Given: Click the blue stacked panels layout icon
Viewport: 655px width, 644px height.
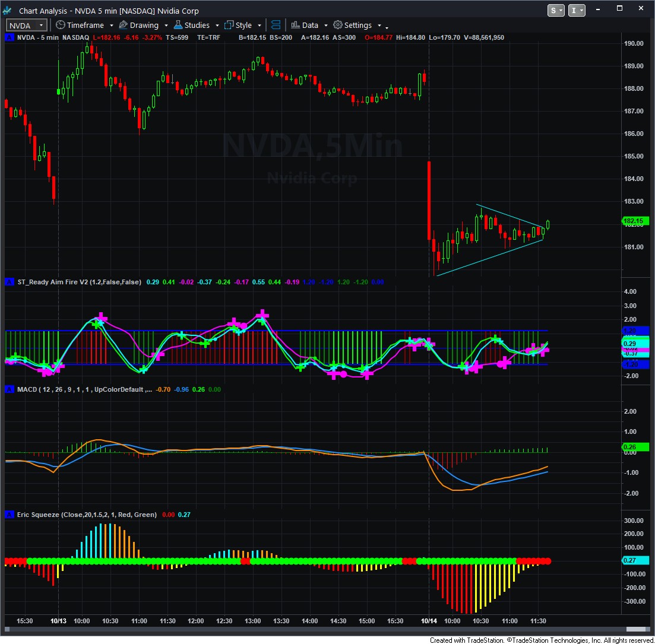Looking at the screenshot, I should pyautogui.click(x=276, y=25).
